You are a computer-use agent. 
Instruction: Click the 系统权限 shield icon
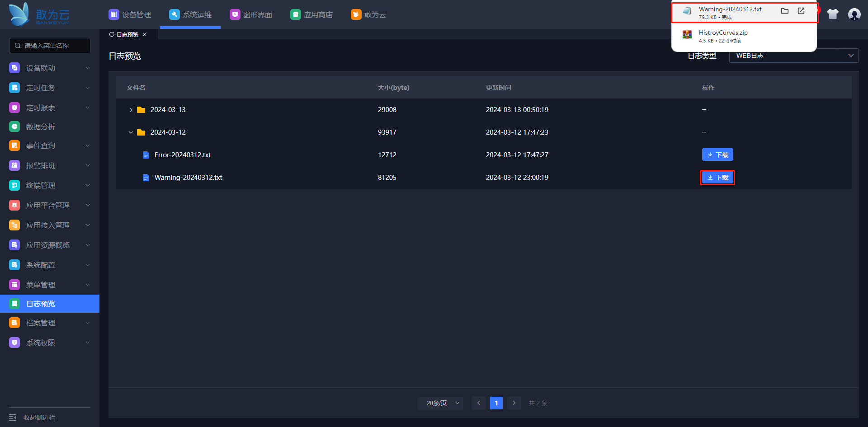[14, 343]
